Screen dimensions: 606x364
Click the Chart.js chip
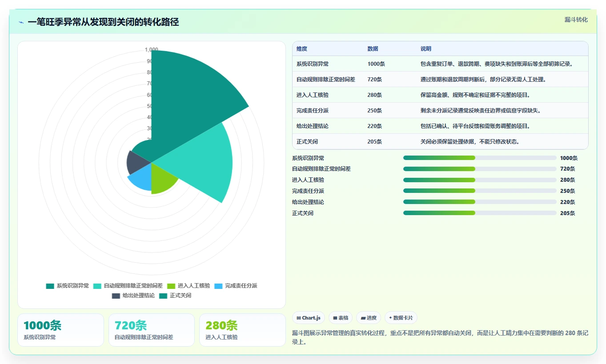point(309,318)
